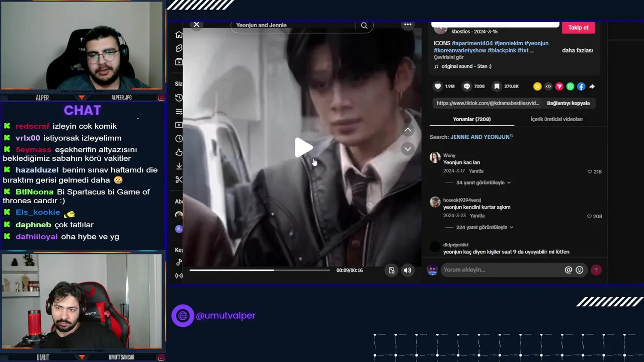Open the dldpdpsldkf commenter username
Screen dimensions: 644x362
pos(456,245)
